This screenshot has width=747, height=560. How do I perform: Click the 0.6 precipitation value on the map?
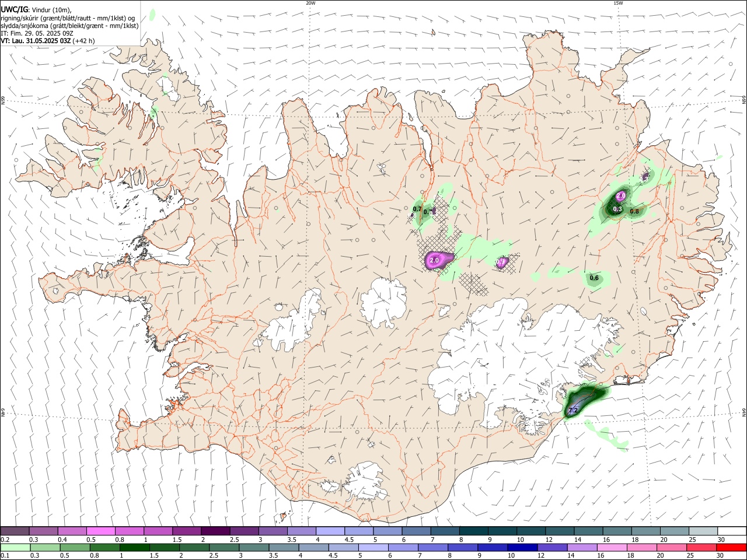[x=594, y=278]
